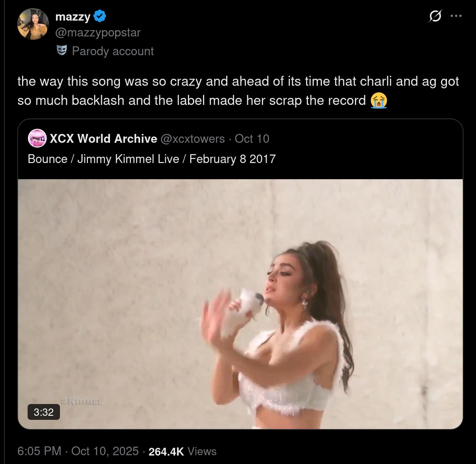The image size is (476, 464).
Task: Click the crying face emoji
Action: (379, 100)
